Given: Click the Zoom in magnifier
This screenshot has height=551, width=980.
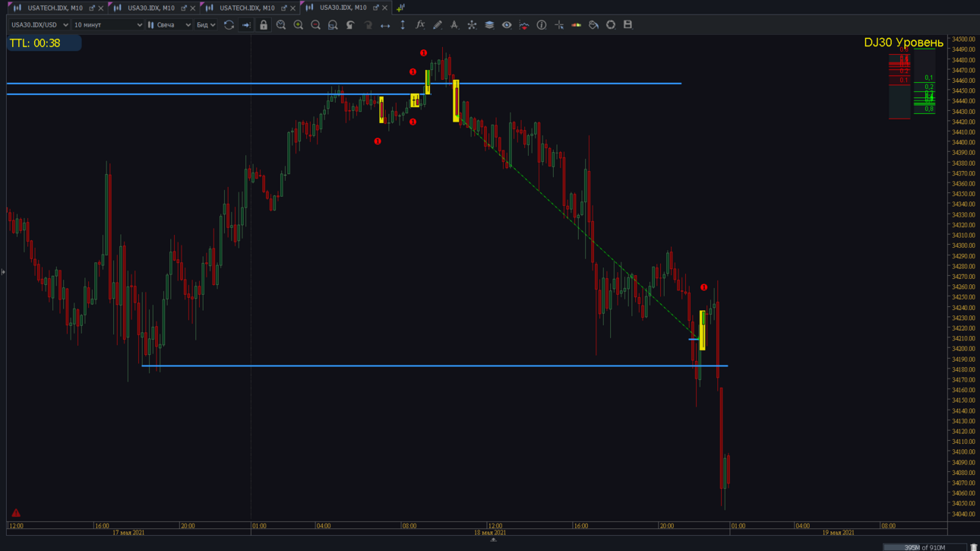Looking at the screenshot, I should (x=299, y=25).
